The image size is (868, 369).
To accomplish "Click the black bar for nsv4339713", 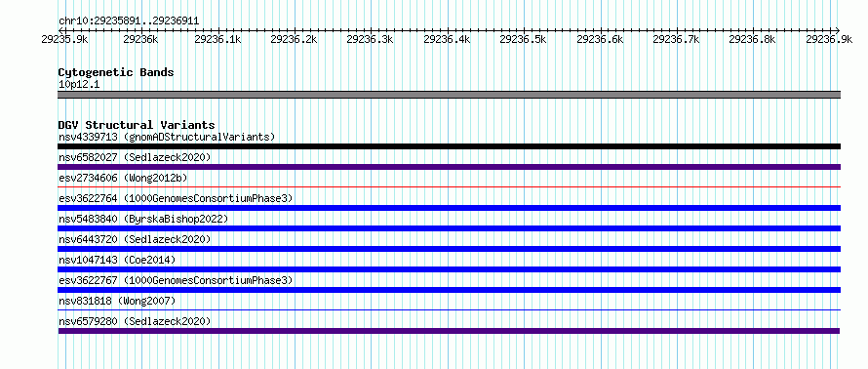I will [x=449, y=146].
